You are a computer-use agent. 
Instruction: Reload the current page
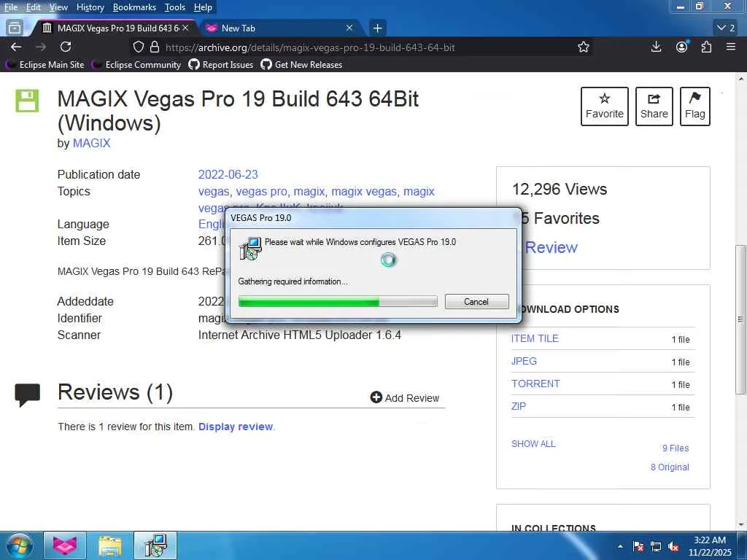tap(66, 47)
